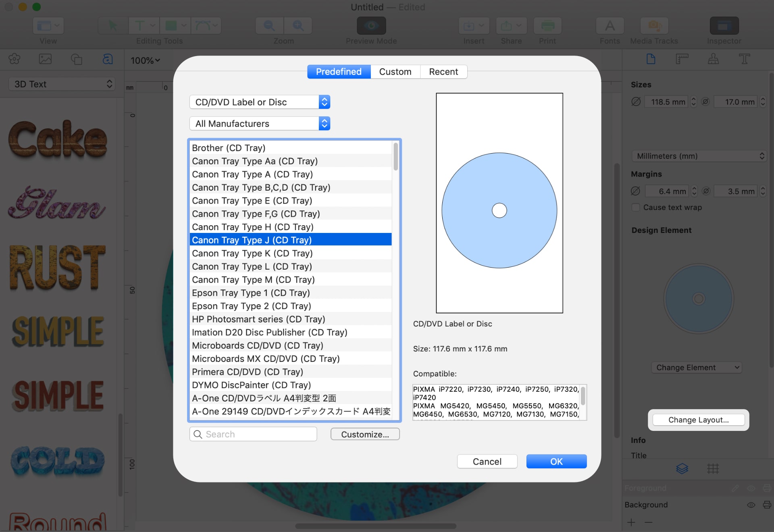Enable the Cause text wrap checkbox
The image size is (774, 532).
tap(636, 207)
